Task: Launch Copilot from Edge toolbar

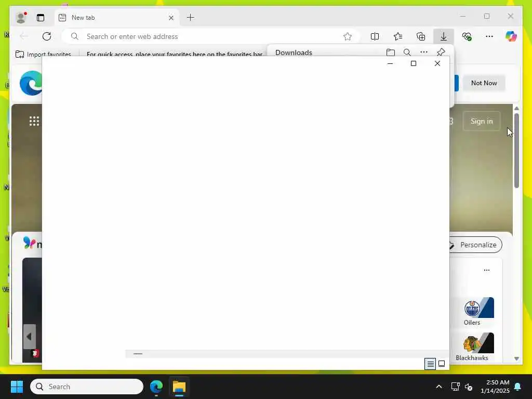Action: (x=511, y=36)
